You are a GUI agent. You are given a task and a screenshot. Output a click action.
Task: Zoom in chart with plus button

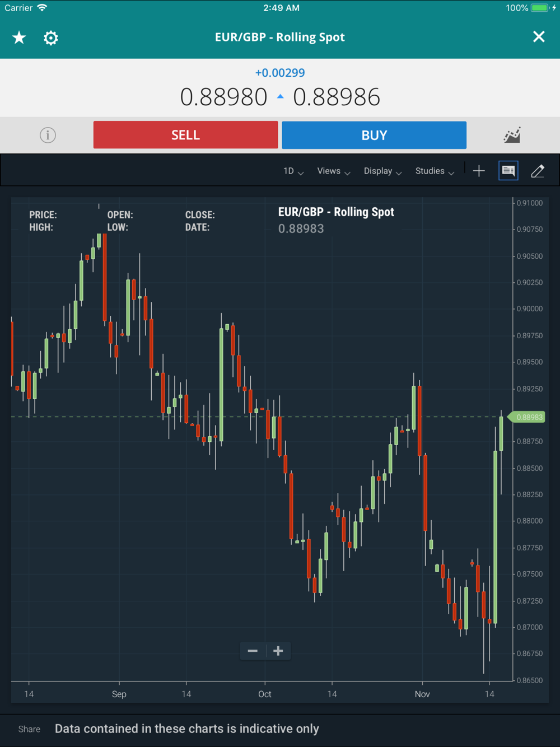(x=278, y=651)
